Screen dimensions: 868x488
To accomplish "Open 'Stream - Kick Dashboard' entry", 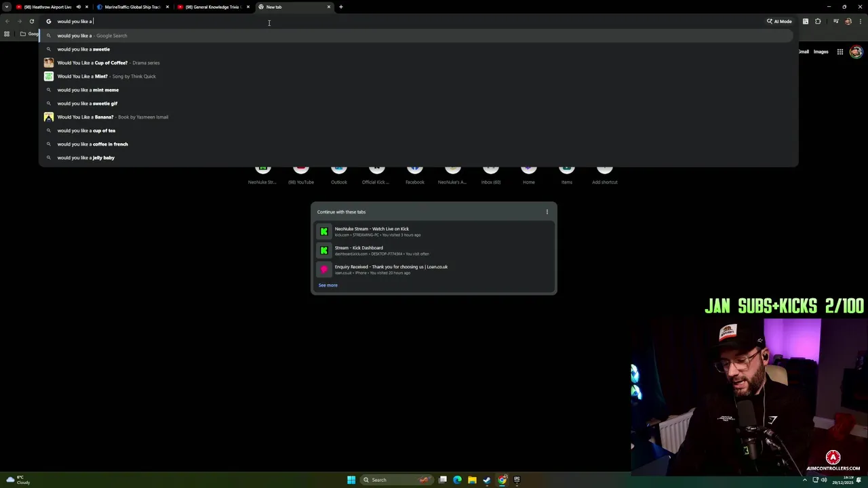I will (434, 251).
